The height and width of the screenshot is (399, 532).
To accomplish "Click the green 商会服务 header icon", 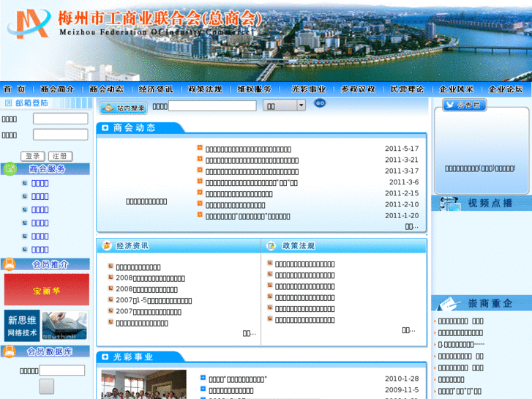I will (x=10, y=169).
